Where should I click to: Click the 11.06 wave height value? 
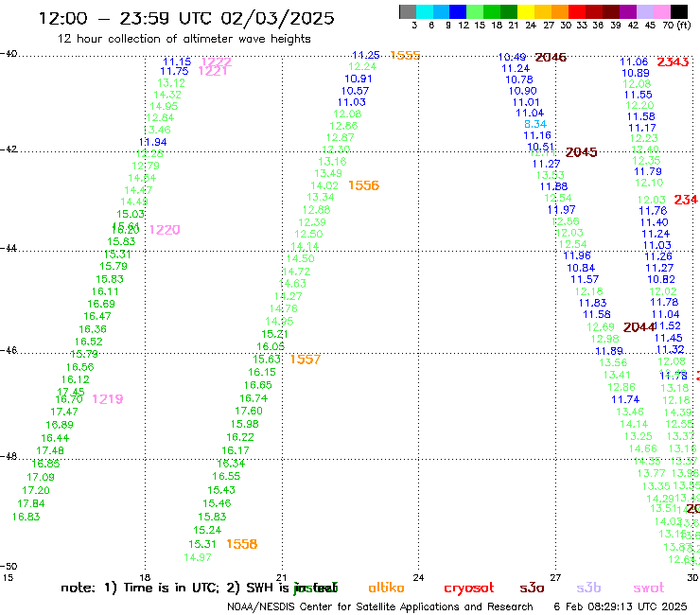(x=634, y=62)
